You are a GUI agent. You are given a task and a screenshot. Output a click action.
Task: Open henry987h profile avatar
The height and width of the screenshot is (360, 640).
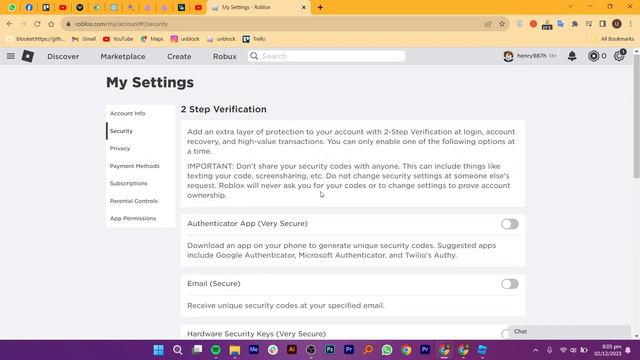508,56
